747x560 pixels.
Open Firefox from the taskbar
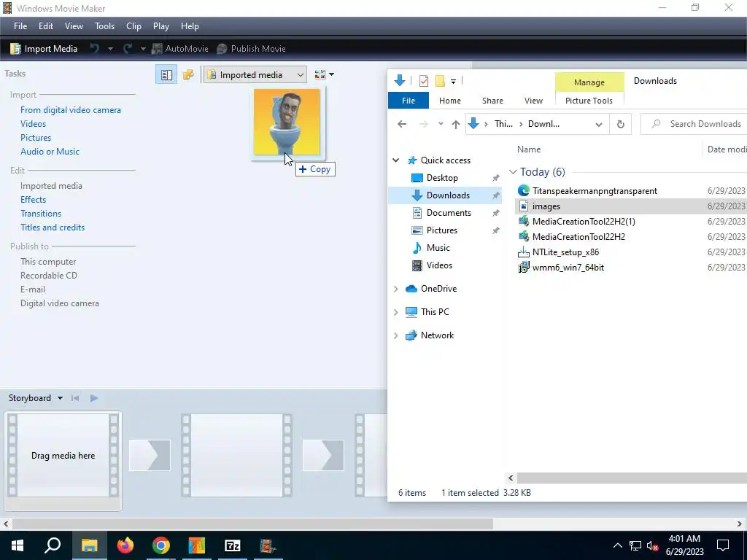[125, 545]
